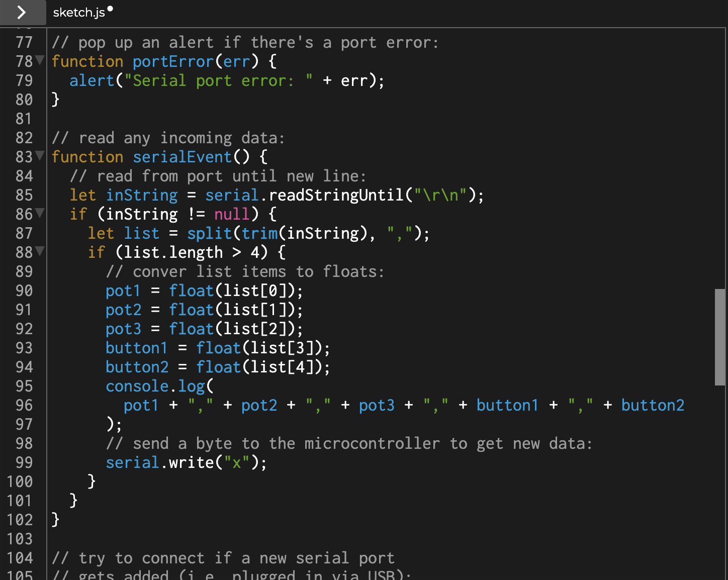Expand the file navigation sidebar
This screenshot has height=580, width=728.
click(23, 13)
